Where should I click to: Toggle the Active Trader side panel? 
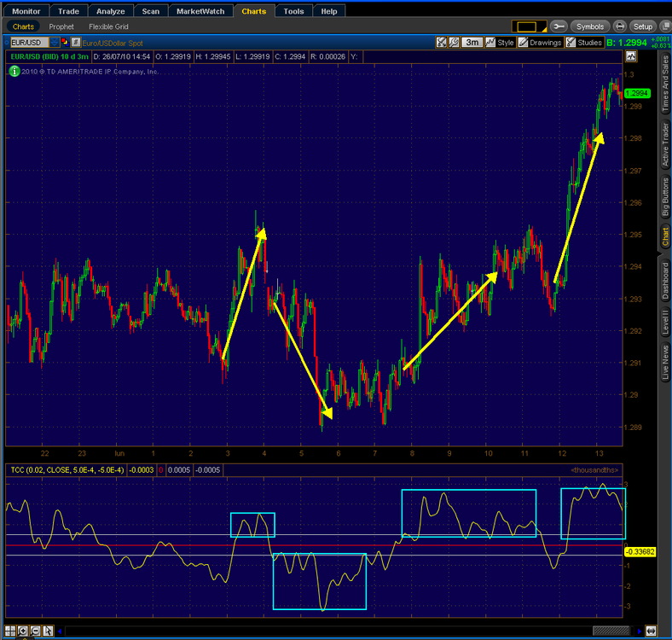(664, 144)
